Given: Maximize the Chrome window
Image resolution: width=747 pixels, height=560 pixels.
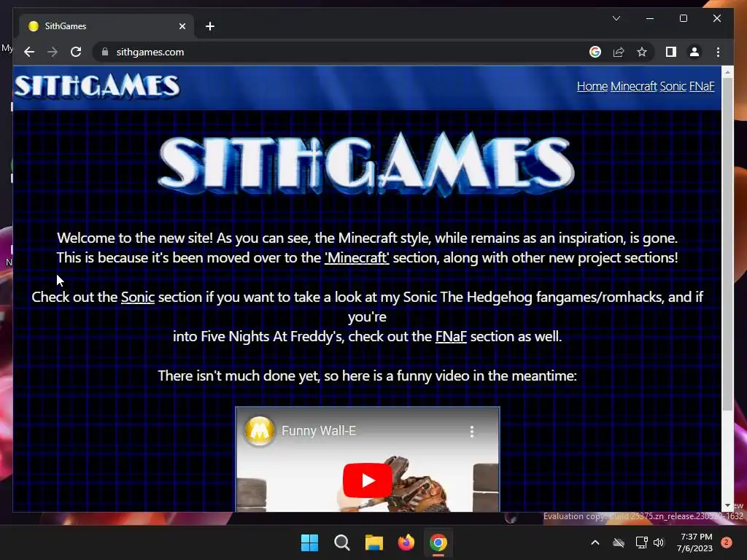Looking at the screenshot, I should point(683,18).
